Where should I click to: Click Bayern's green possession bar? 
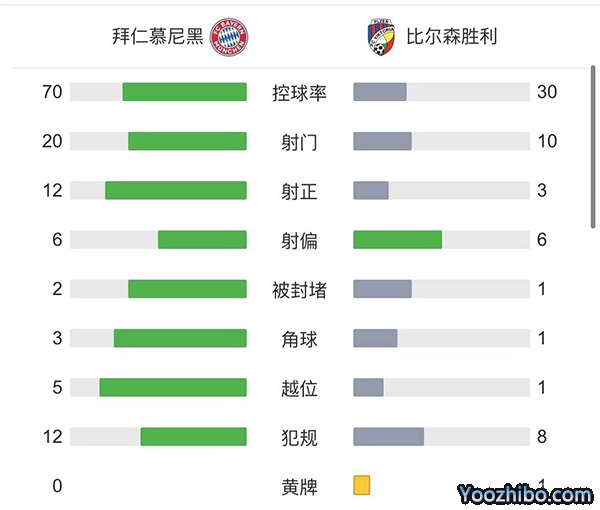click(x=184, y=92)
